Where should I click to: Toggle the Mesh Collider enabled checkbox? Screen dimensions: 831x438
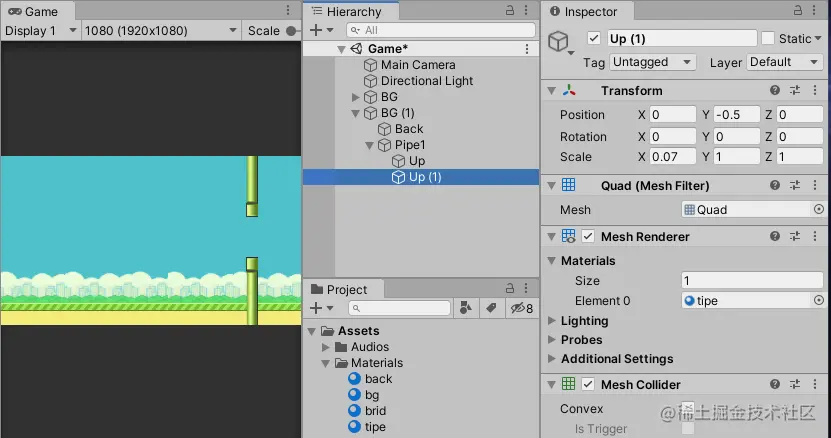[x=588, y=384]
